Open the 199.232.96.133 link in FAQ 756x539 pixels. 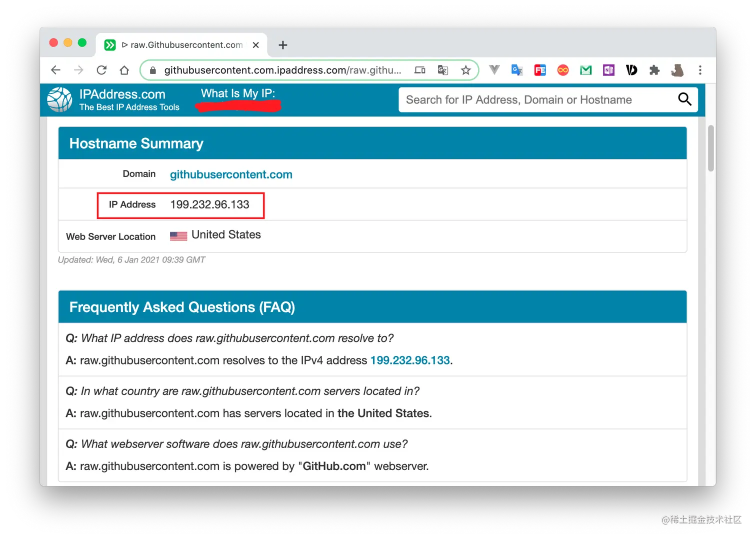[x=410, y=360]
